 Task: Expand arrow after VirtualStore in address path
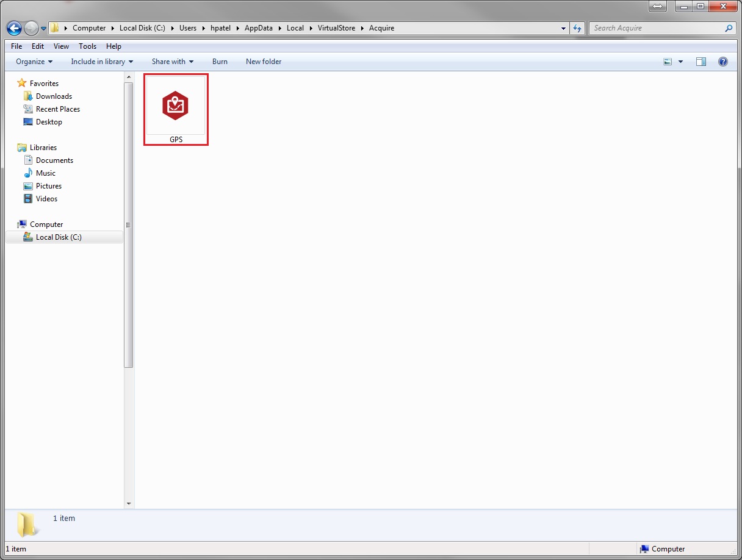click(362, 28)
